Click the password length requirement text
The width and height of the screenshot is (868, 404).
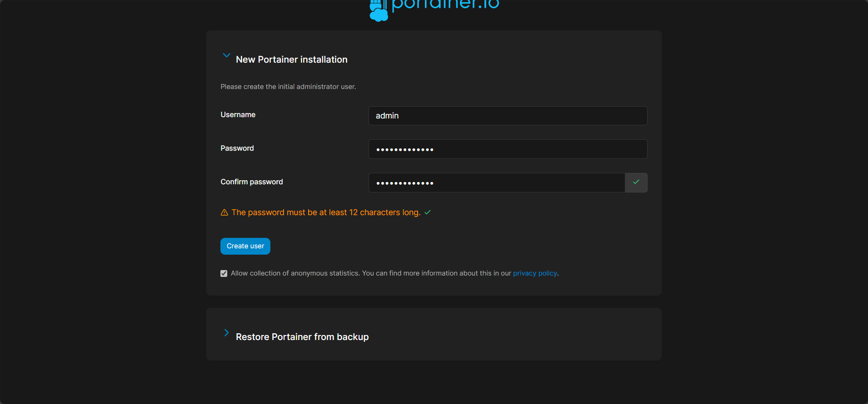[x=326, y=212]
